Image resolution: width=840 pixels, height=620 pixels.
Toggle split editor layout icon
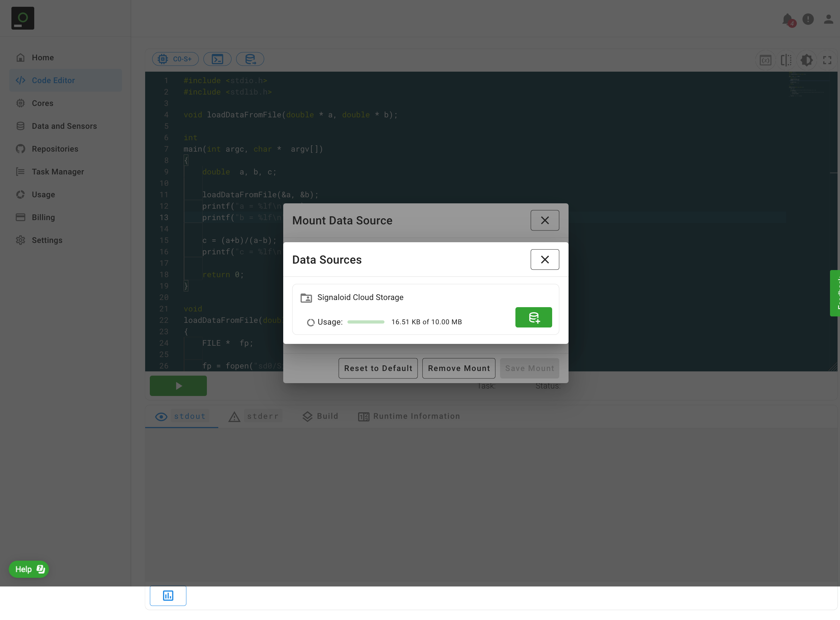785,60
